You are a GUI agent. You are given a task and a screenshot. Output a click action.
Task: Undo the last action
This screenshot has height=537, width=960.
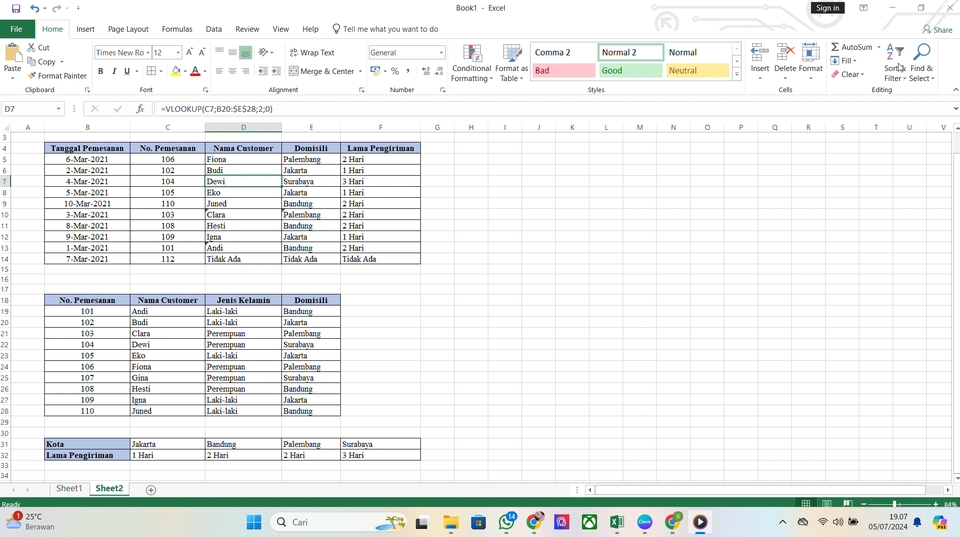35,9
